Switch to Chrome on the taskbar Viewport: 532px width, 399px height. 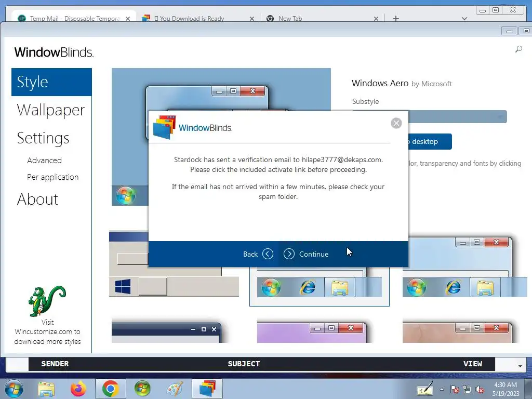(x=110, y=389)
